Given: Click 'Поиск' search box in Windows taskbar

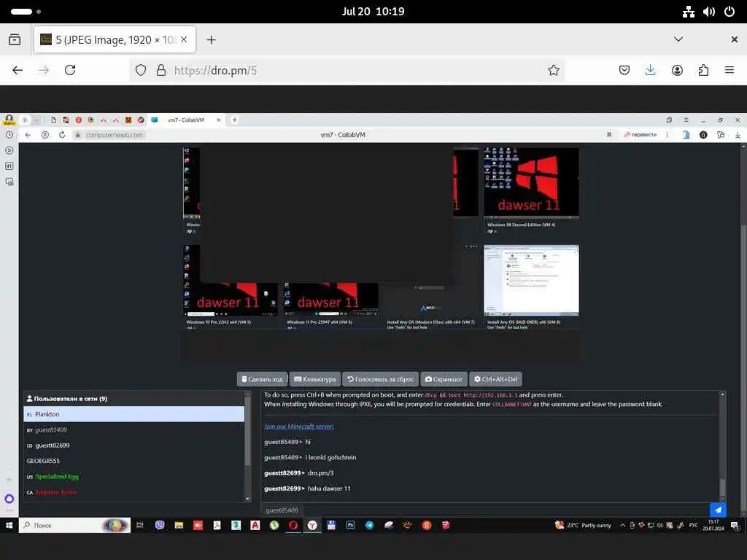Looking at the screenshot, I should 75,525.
